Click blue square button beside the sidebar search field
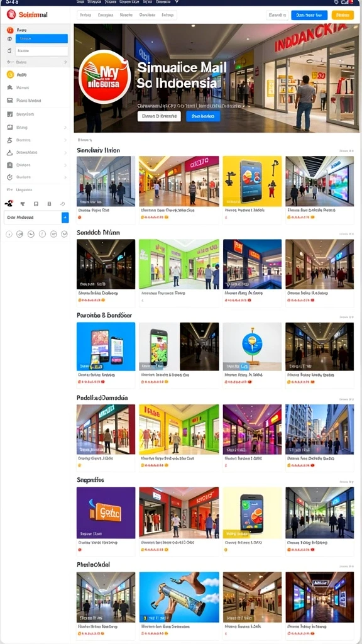This screenshot has width=362, height=644. point(65,217)
